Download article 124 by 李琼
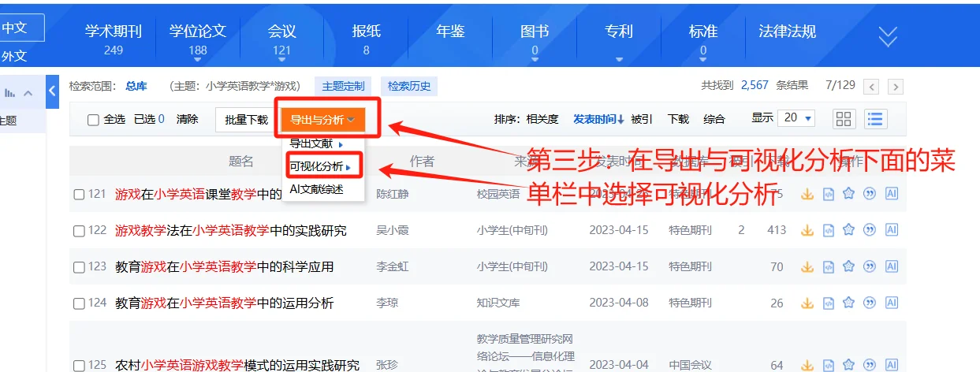The image size is (980, 372). [x=807, y=303]
